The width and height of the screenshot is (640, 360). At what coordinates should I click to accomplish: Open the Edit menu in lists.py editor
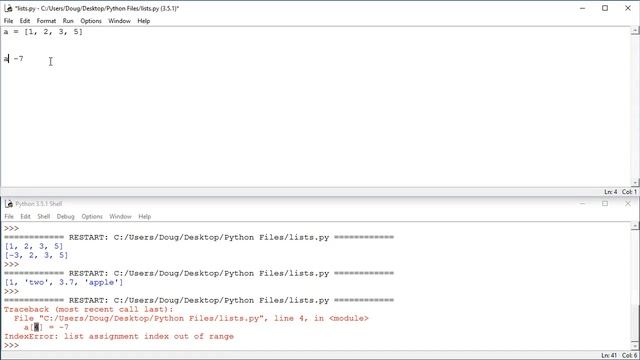coord(25,21)
